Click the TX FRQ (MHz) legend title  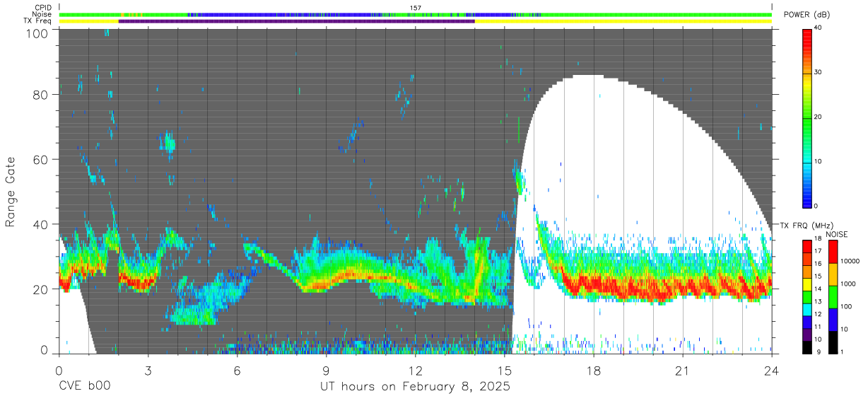tap(807, 226)
